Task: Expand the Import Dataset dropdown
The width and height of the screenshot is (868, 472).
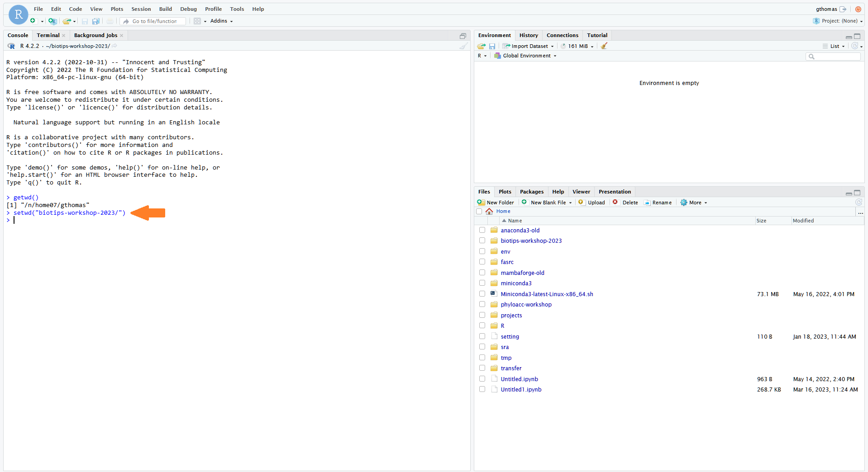Action: tap(528, 46)
